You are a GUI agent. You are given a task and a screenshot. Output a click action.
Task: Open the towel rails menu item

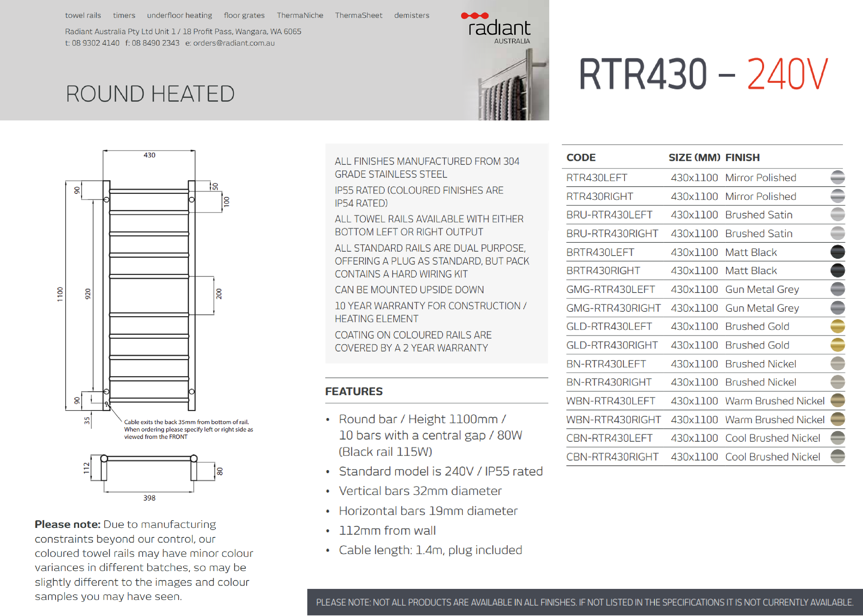tap(83, 15)
